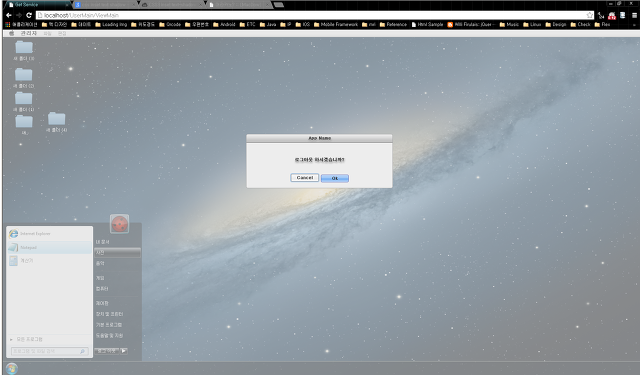Open the Loading Img bookmark folder

point(111,24)
